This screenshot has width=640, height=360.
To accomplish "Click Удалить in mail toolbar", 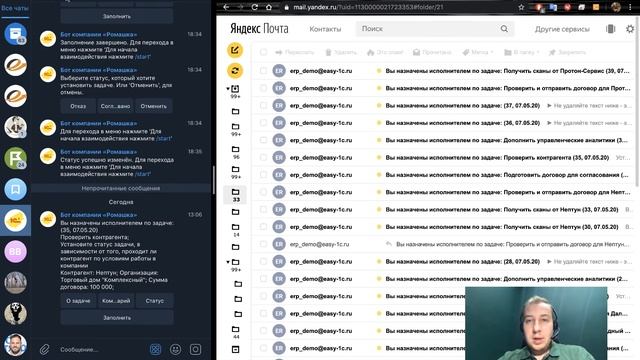I will 341,52.
